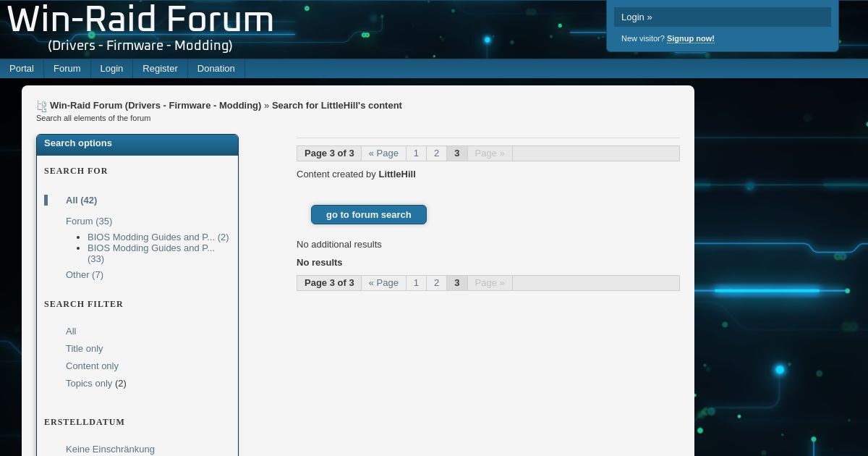Choose the Content only filter
This screenshot has height=456, width=868.
[92, 366]
